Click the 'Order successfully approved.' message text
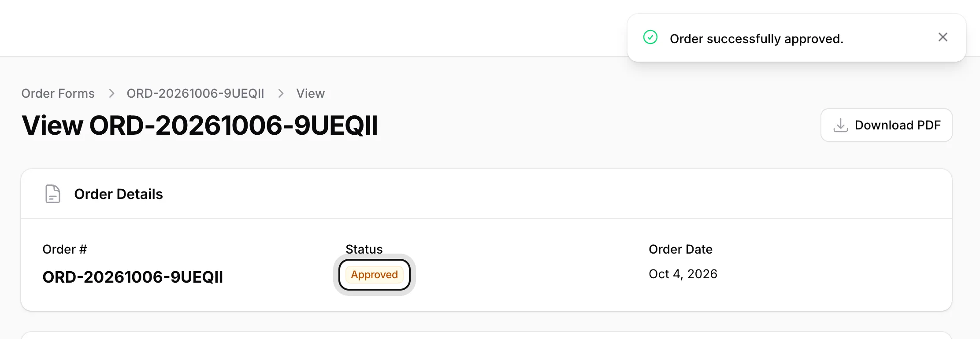980x339 pixels. (757, 39)
